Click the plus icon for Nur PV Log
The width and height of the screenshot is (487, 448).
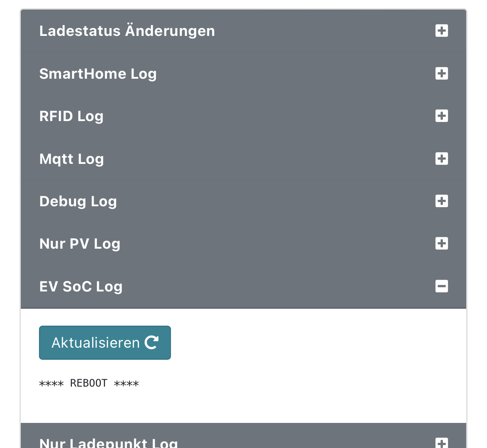click(442, 243)
